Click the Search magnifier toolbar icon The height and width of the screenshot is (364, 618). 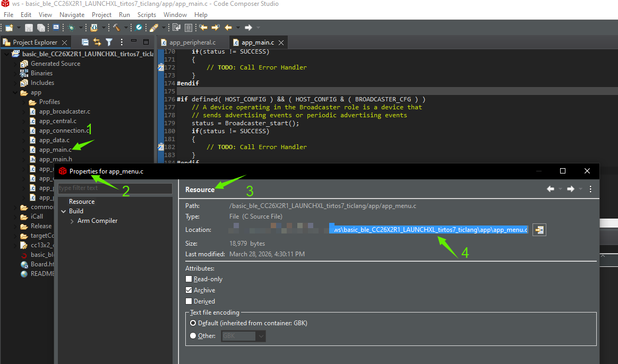coord(139,28)
